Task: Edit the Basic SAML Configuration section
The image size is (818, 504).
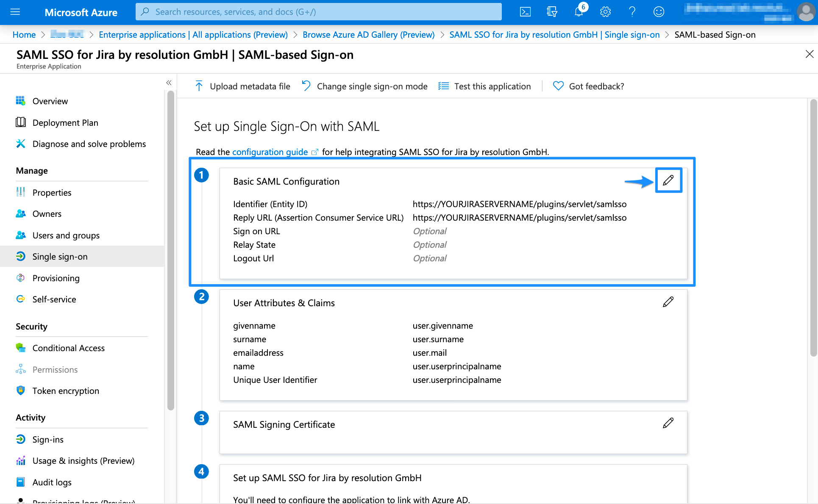Action: [668, 180]
